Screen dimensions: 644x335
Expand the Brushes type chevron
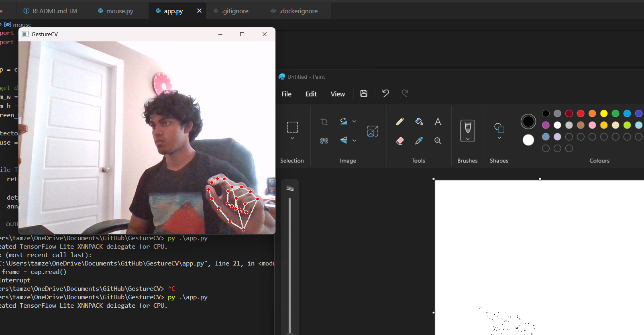tap(468, 139)
